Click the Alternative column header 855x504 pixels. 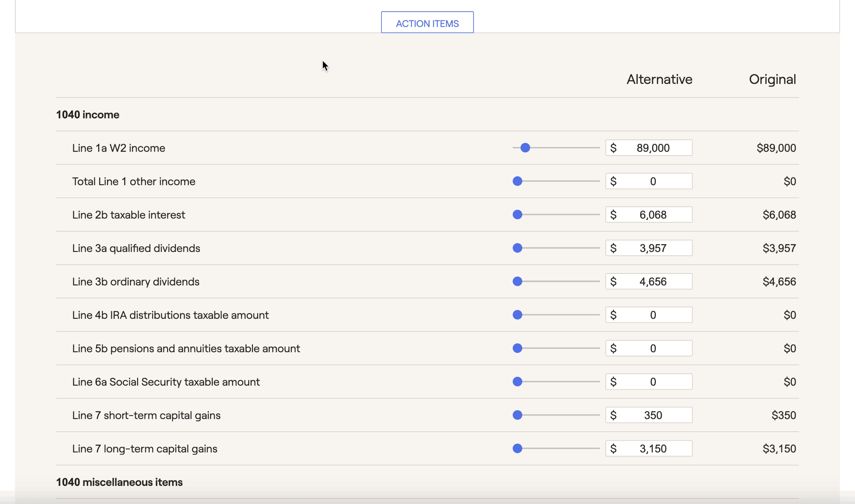pos(659,79)
